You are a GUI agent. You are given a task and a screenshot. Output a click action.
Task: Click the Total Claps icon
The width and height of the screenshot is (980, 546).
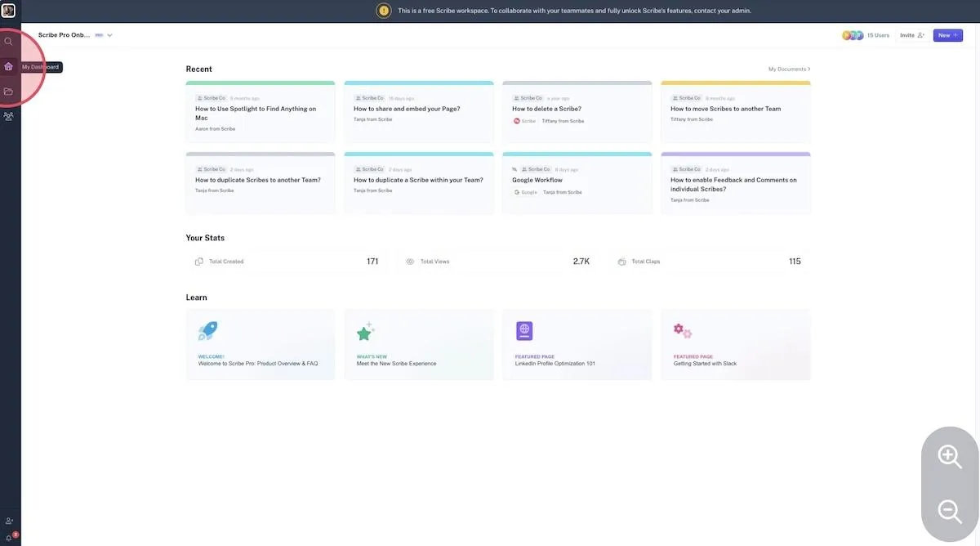(x=621, y=262)
